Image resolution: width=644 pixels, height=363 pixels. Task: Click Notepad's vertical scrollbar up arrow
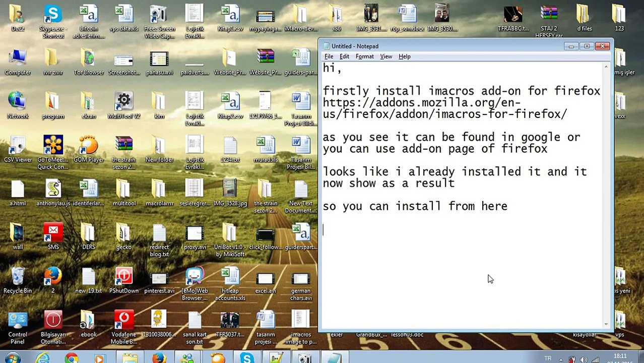click(x=606, y=66)
